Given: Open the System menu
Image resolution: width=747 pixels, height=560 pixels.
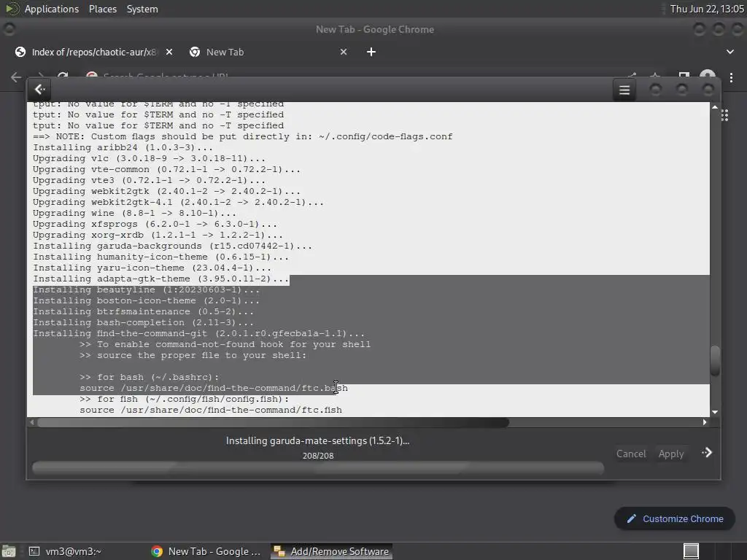Looking at the screenshot, I should pos(142,9).
